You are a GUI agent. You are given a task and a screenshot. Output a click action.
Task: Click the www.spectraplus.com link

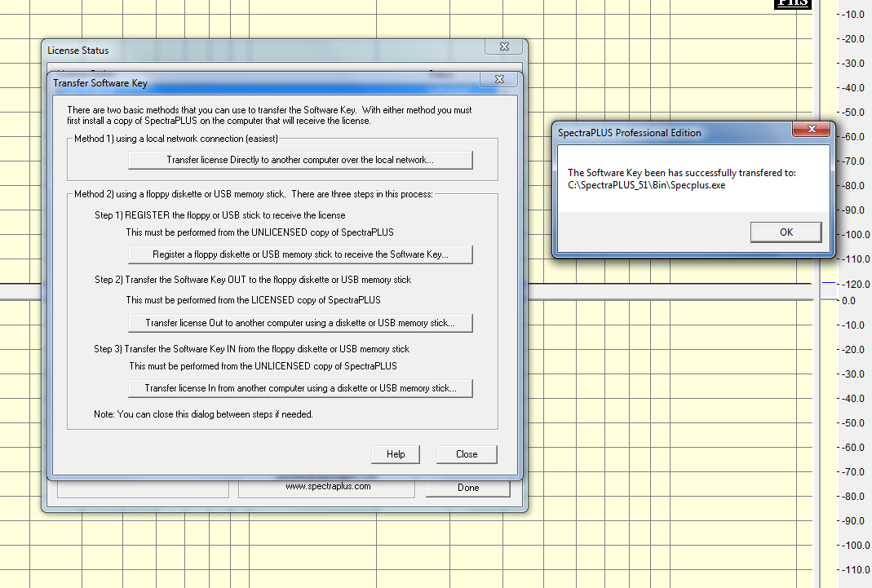(x=328, y=486)
